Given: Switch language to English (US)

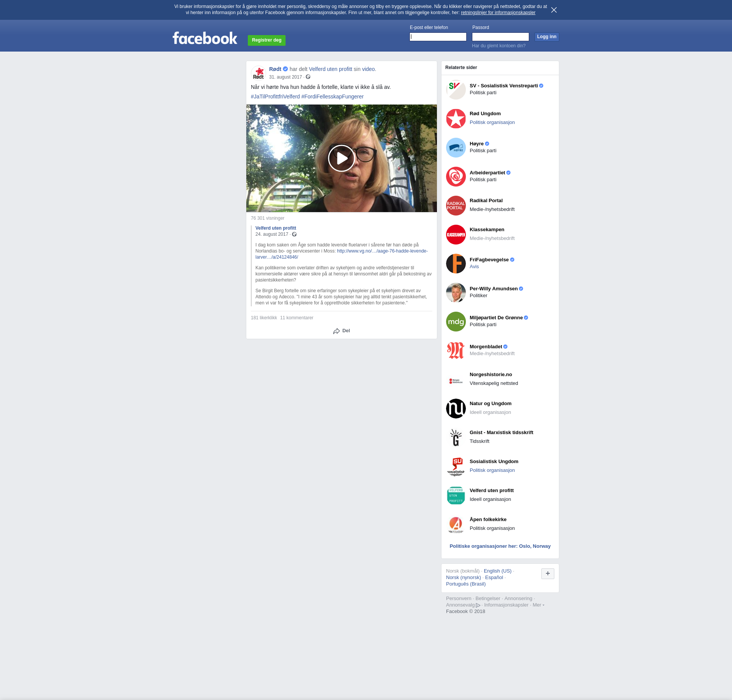Looking at the screenshot, I should [497, 571].
